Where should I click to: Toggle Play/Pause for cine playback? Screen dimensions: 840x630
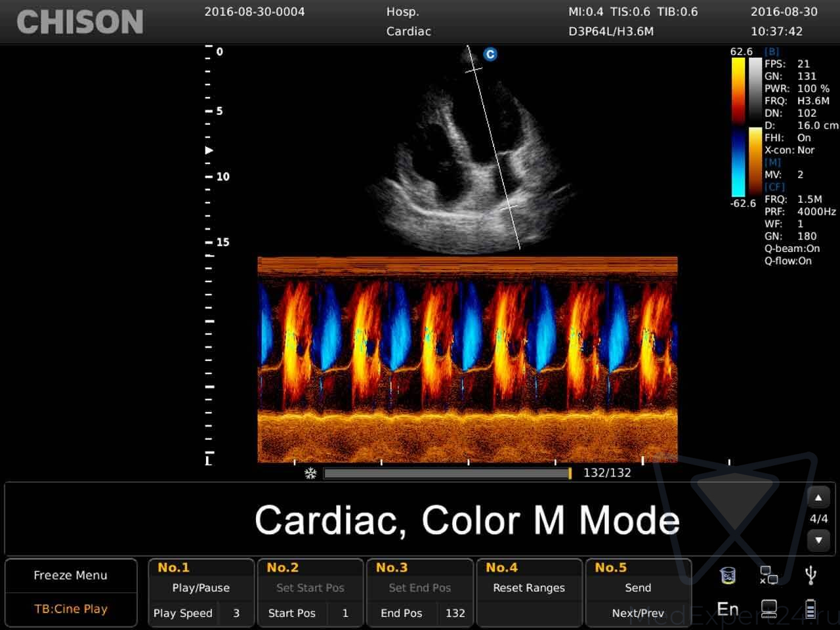(x=201, y=588)
